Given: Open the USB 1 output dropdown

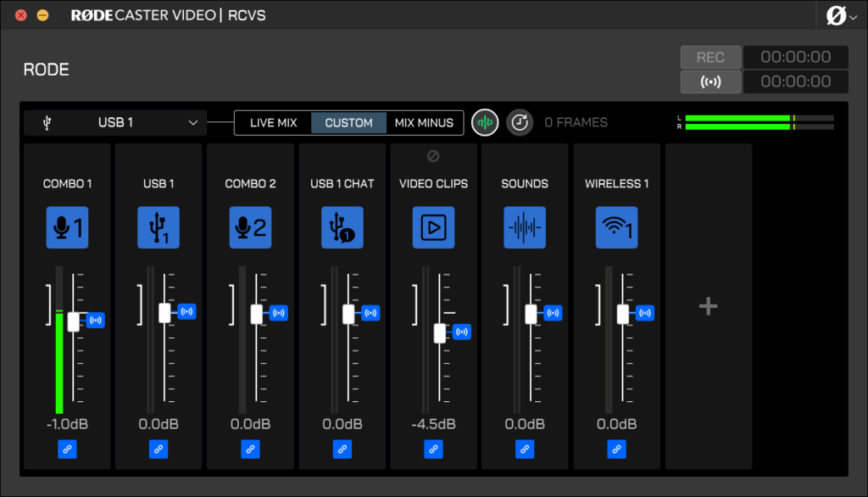Looking at the screenshot, I should point(115,122).
